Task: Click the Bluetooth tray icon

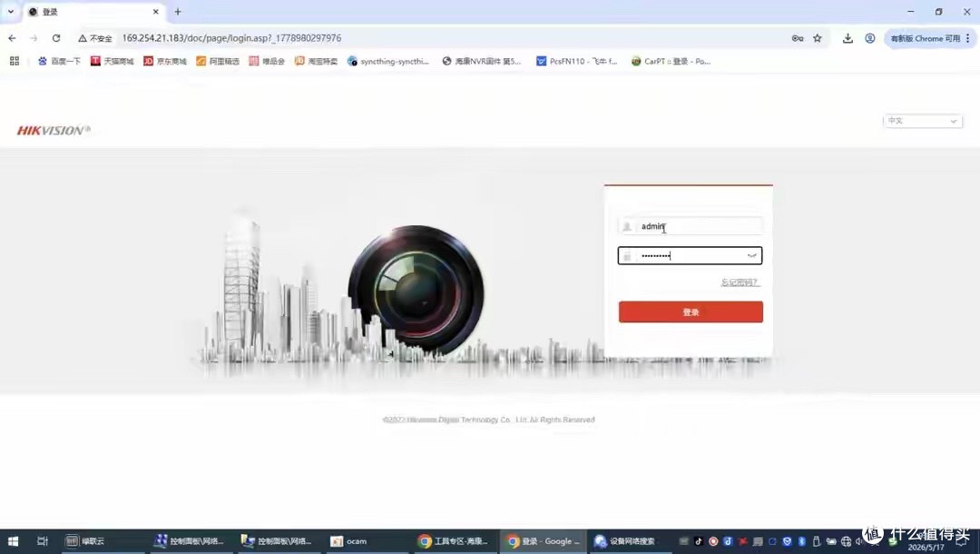Action: (x=802, y=541)
